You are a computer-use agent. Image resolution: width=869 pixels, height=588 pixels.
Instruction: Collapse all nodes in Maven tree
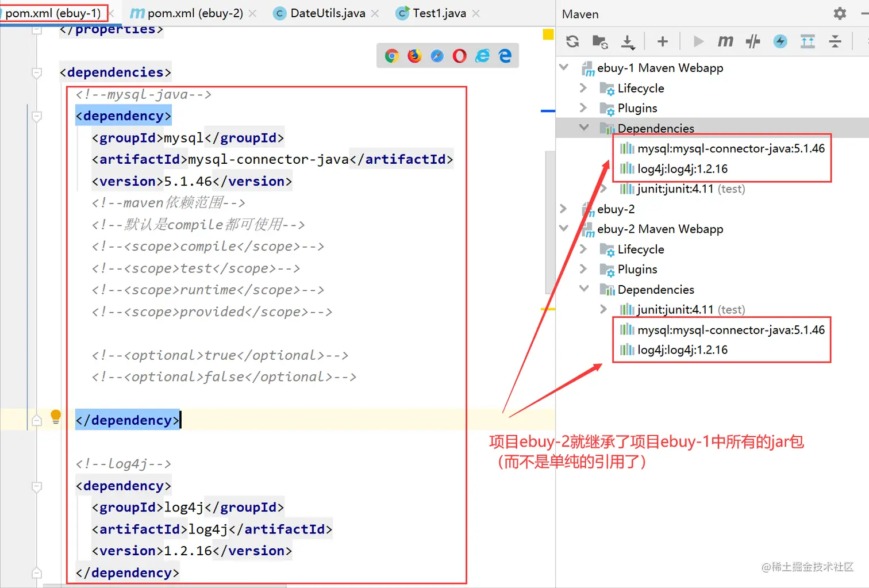coord(835,41)
